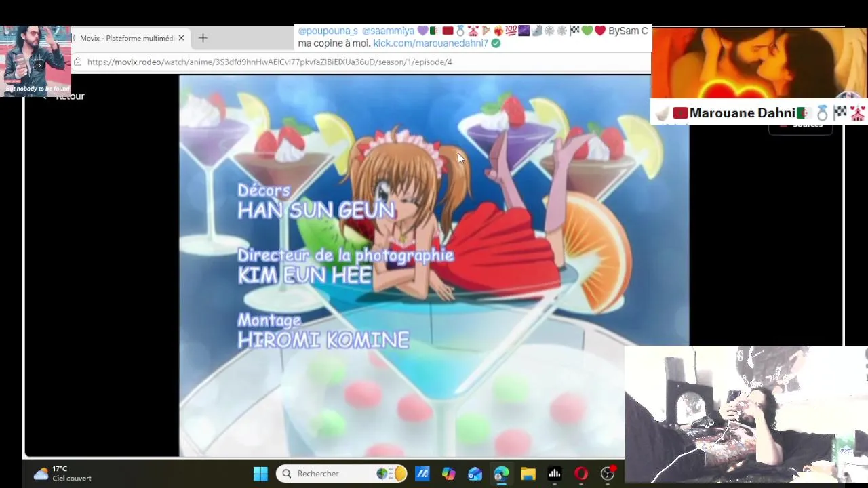Viewport: 868px width, 488px height.
Task: Click the kick.com/marouanedahni7 link
Action: [431, 43]
